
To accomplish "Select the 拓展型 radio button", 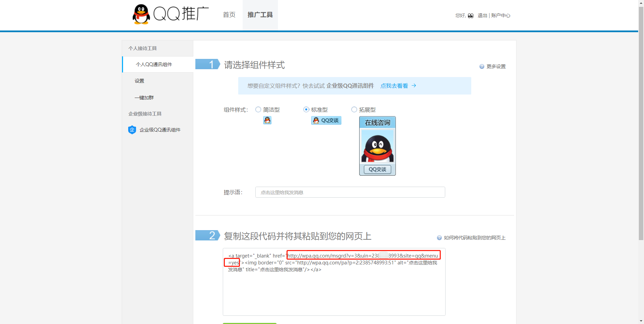I will coord(354,110).
